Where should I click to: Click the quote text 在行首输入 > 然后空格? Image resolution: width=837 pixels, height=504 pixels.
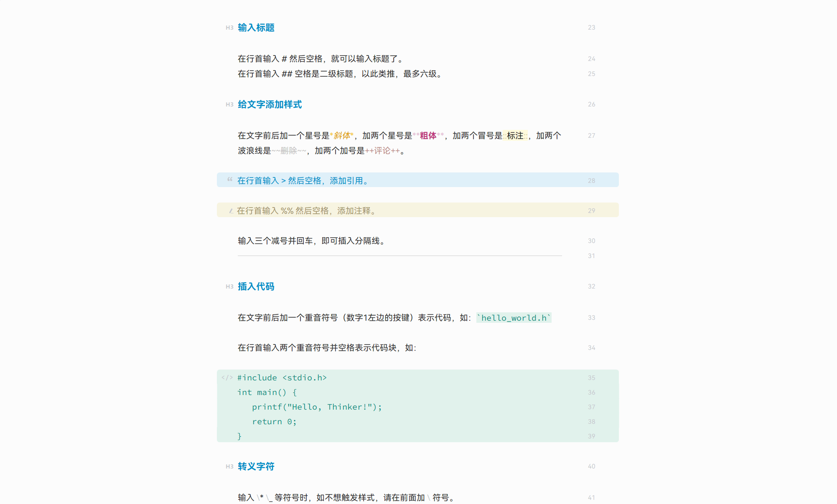click(x=303, y=181)
